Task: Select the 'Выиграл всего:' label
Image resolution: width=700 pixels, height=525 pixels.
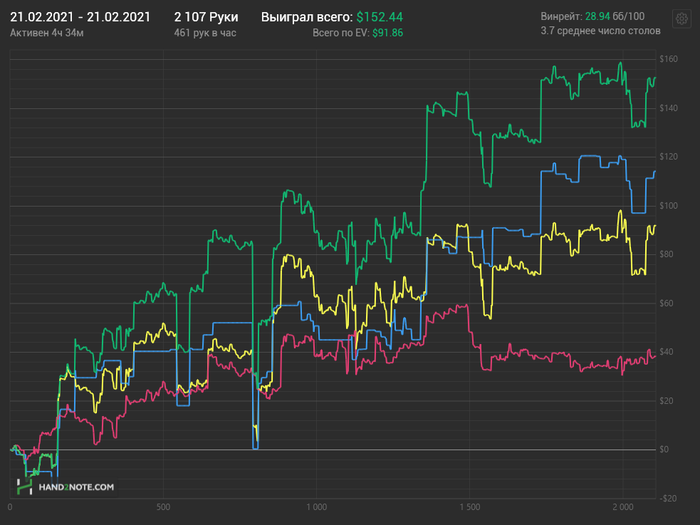Action: click(x=307, y=17)
